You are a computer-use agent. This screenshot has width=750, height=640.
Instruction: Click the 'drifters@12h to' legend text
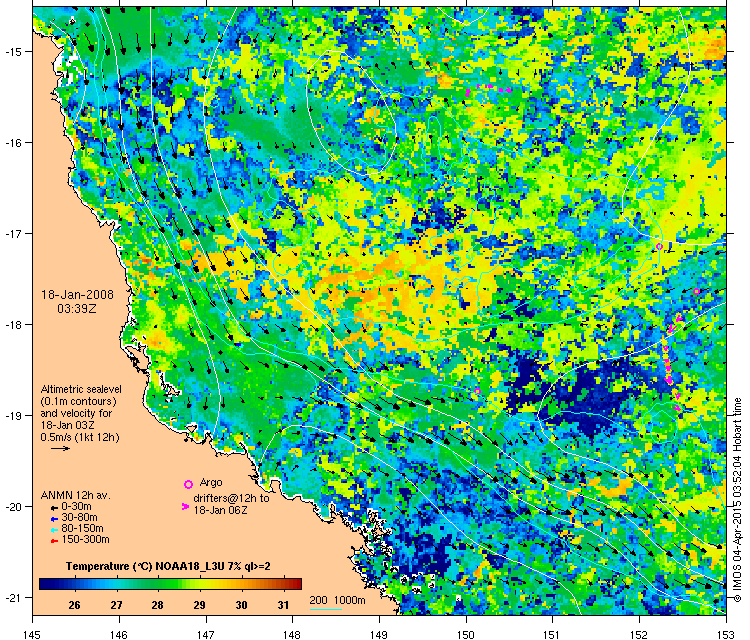click(x=232, y=498)
